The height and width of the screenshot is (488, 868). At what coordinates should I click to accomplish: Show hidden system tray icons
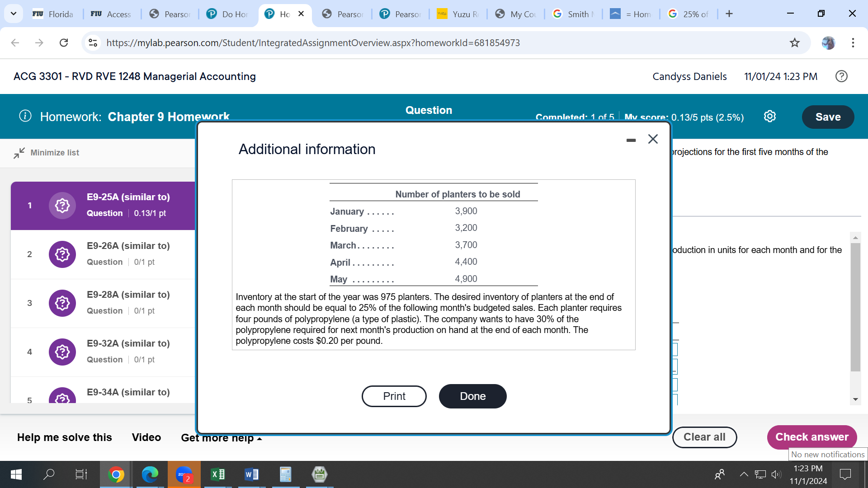[743, 474]
